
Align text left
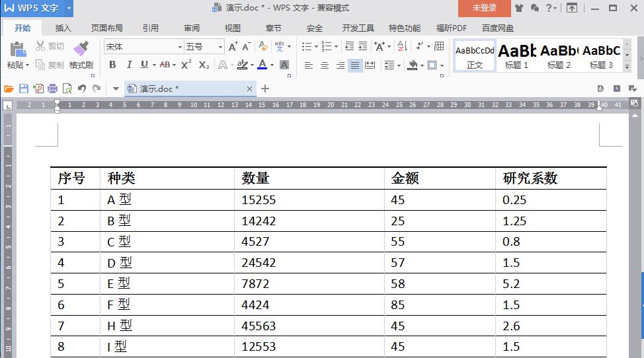309,65
